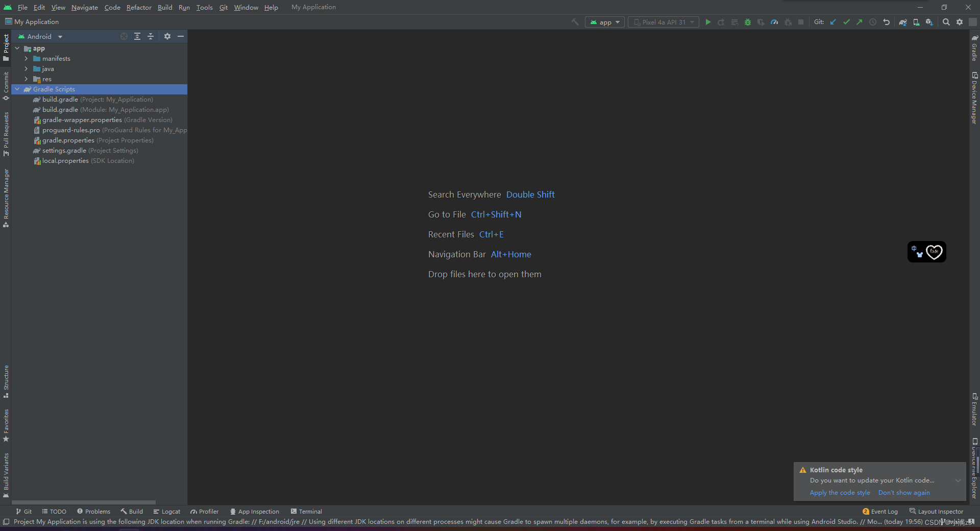Toggle the Terminal tool window
This screenshot has height=531, width=980.
pyautogui.click(x=306, y=512)
